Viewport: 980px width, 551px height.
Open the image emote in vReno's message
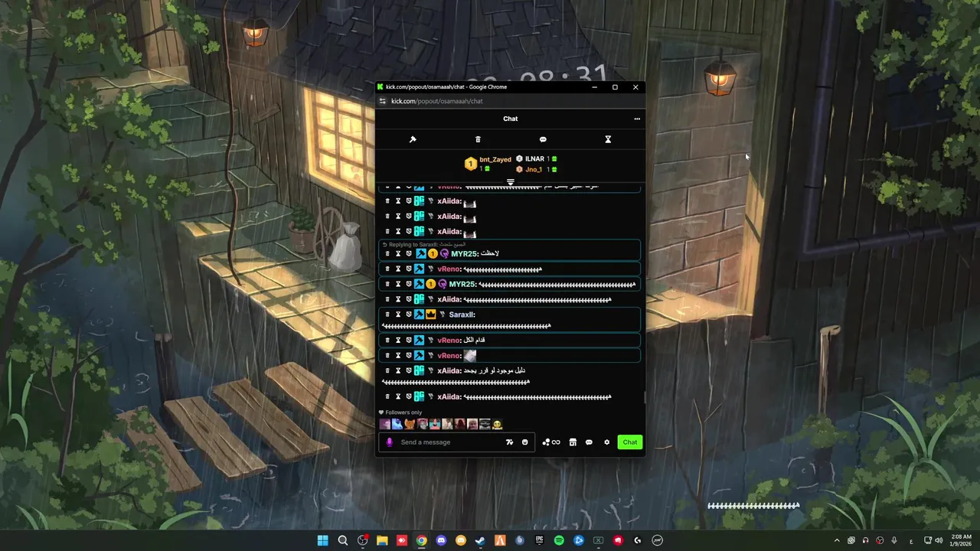point(470,355)
